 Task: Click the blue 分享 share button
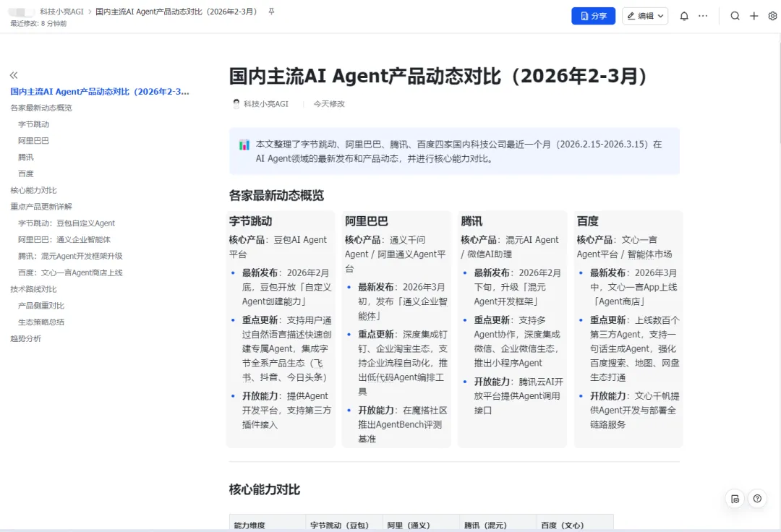pos(593,16)
